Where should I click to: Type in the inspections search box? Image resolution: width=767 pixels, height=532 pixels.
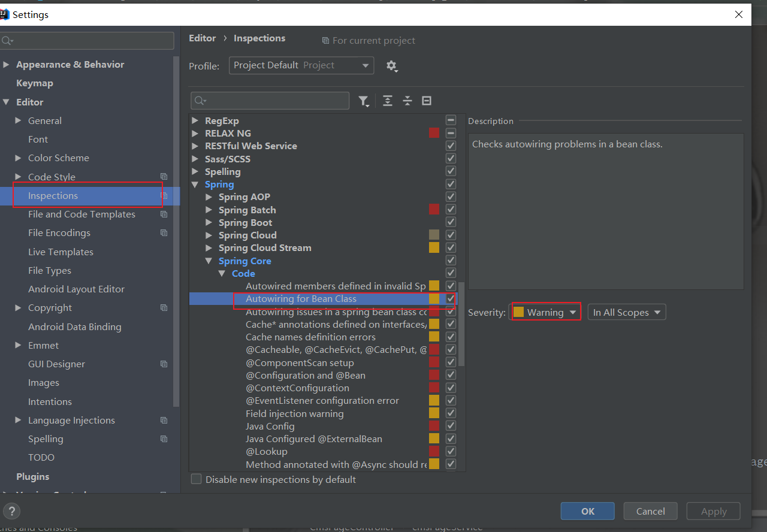pyautogui.click(x=270, y=101)
